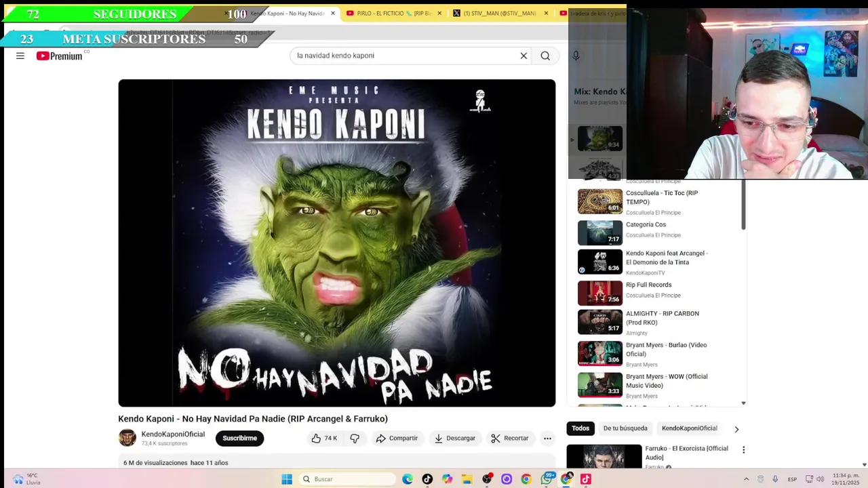Click the YouTube Premium logo
Viewport: 868px width, 488px height.
tap(60, 56)
